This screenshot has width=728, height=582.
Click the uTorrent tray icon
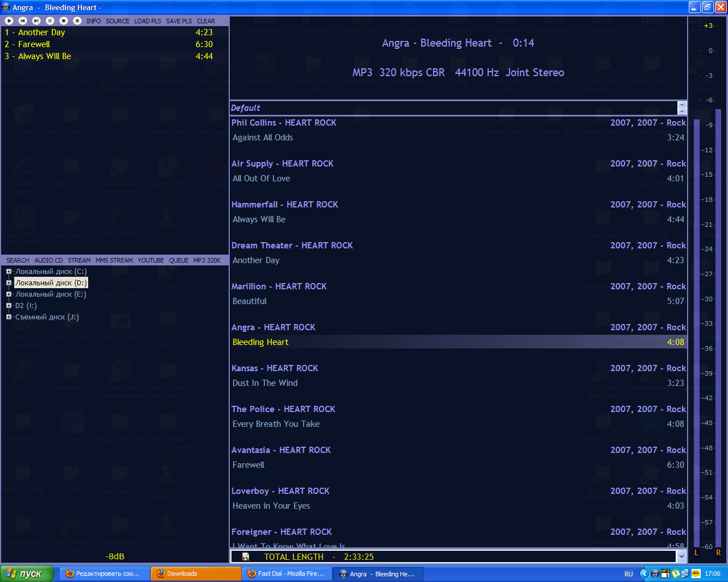coord(676,573)
